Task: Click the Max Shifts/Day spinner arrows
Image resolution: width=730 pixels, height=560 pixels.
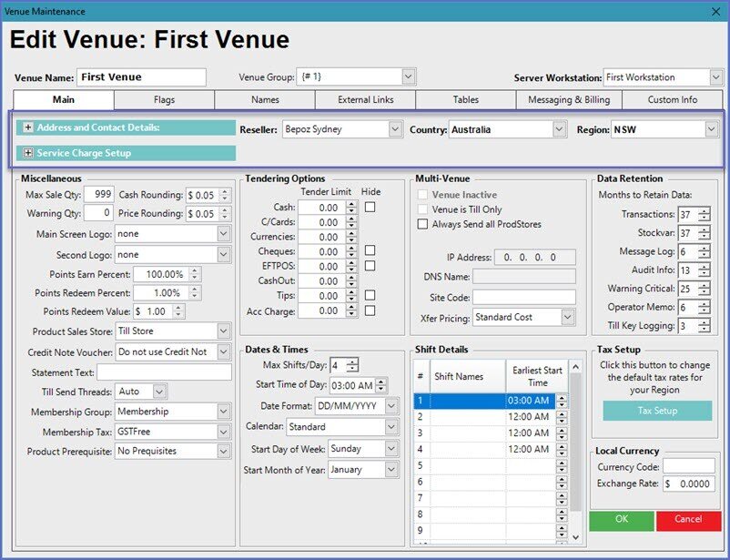Action: pyautogui.click(x=352, y=366)
